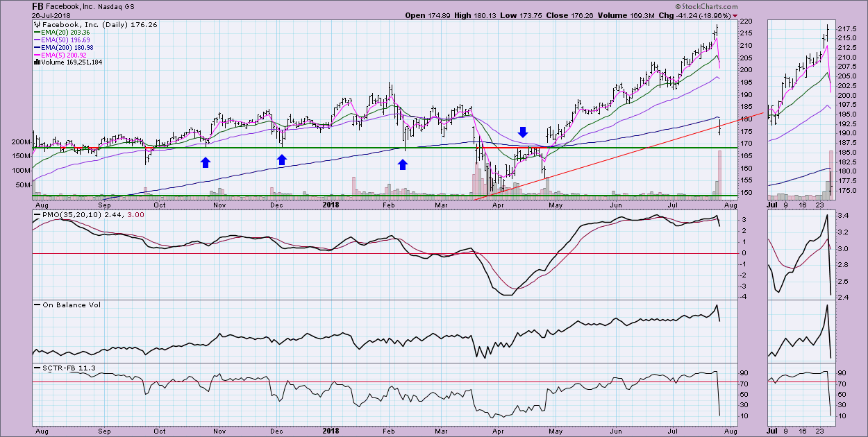Click the FB ticker symbol in header
The height and width of the screenshot is (437, 868).
[39, 6]
